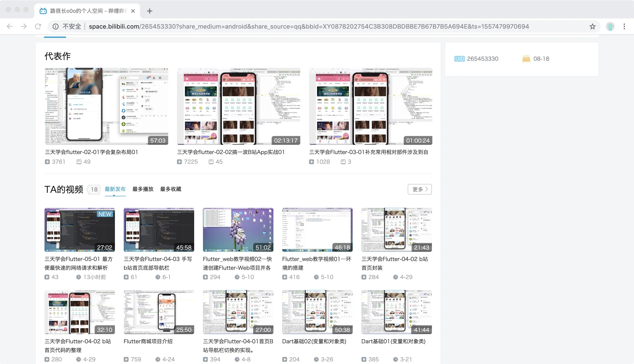Open title Dart基础01(变量和对象类)
This screenshot has width=634, height=364.
394,341
